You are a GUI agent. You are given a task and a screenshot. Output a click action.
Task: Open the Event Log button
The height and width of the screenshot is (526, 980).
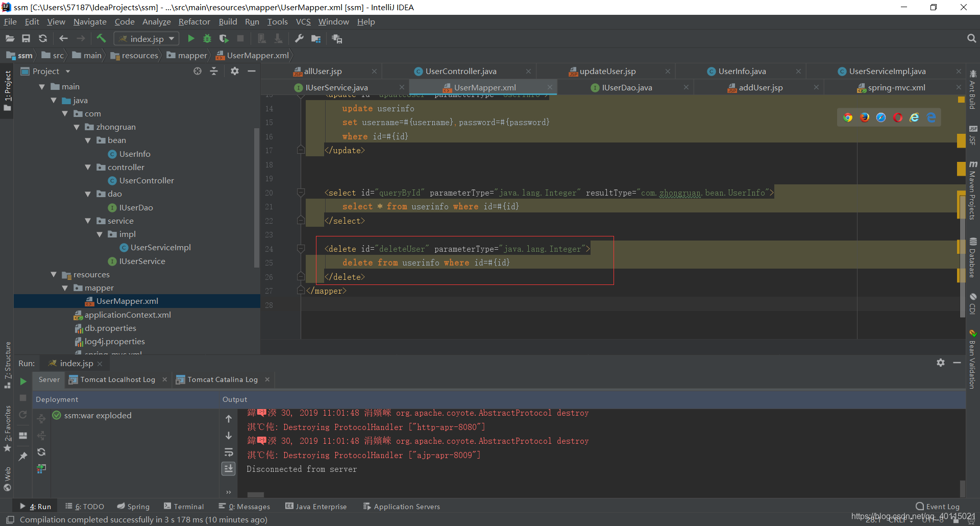click(938, 507)
